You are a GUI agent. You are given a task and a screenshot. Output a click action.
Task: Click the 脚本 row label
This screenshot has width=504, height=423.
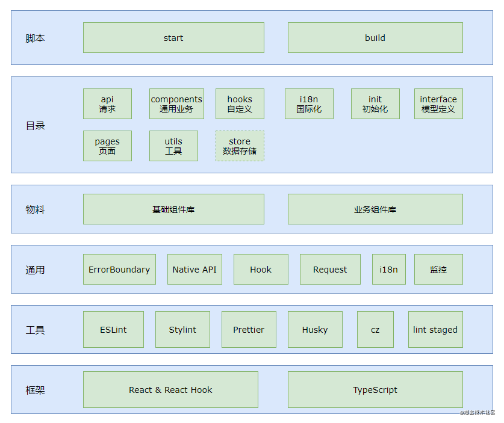[x=35, y=38]
